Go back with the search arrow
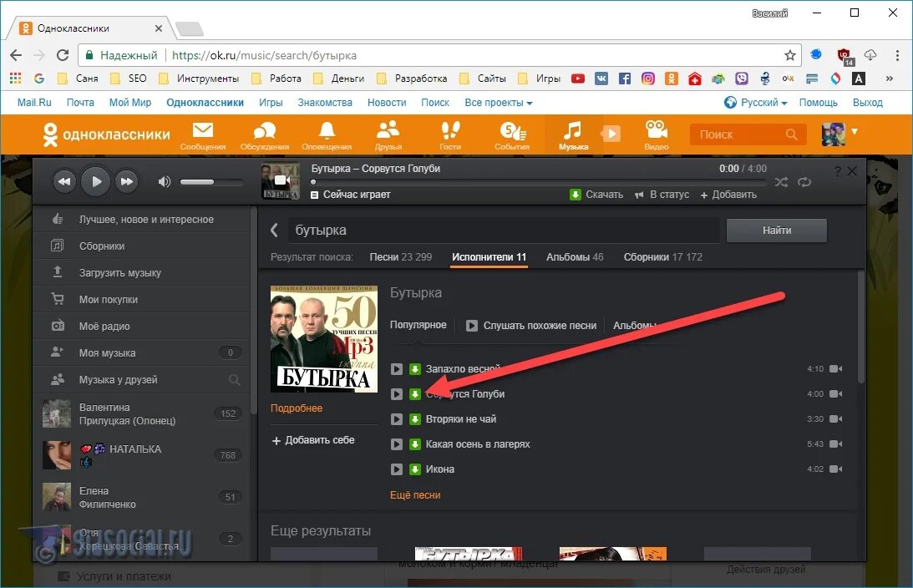The image size is (913, 588). pos(274,230)
